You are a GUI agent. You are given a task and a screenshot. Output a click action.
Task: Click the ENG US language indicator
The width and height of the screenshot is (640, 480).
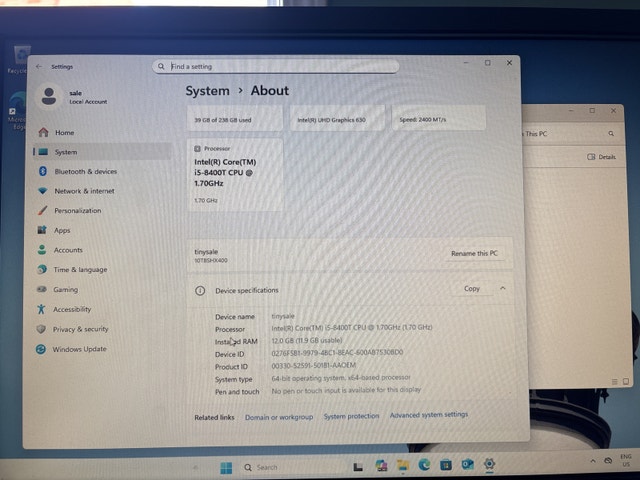626,460
